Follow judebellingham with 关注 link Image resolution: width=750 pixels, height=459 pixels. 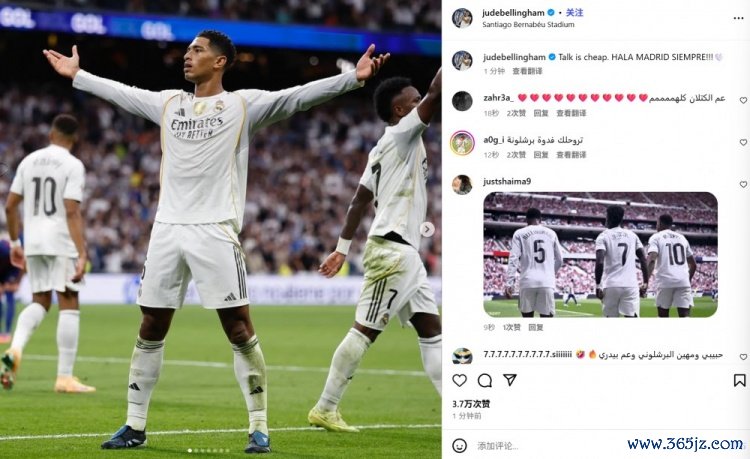coord(574,12)
